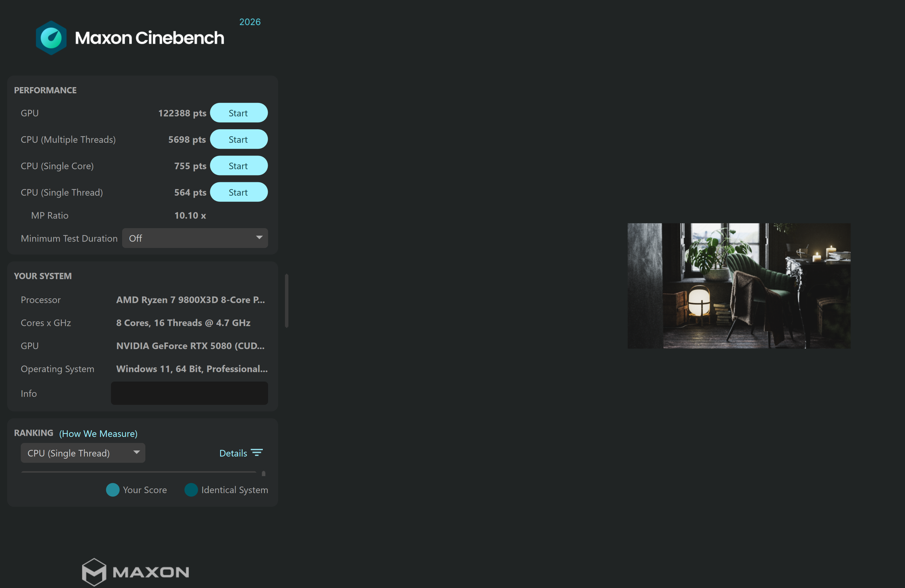Click the GPU score 122388 pts

tap(182, 113)
